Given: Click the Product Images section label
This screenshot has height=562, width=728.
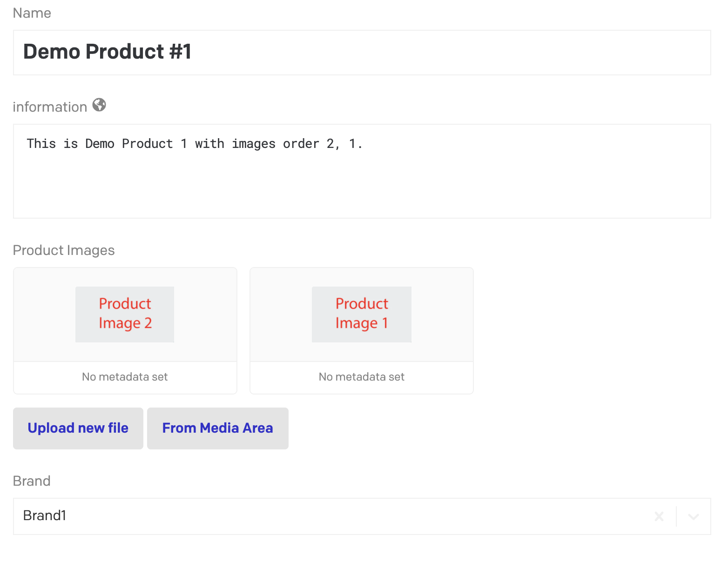Looking at the screenshot, I should pyautogui.click(x=64, y=250).
